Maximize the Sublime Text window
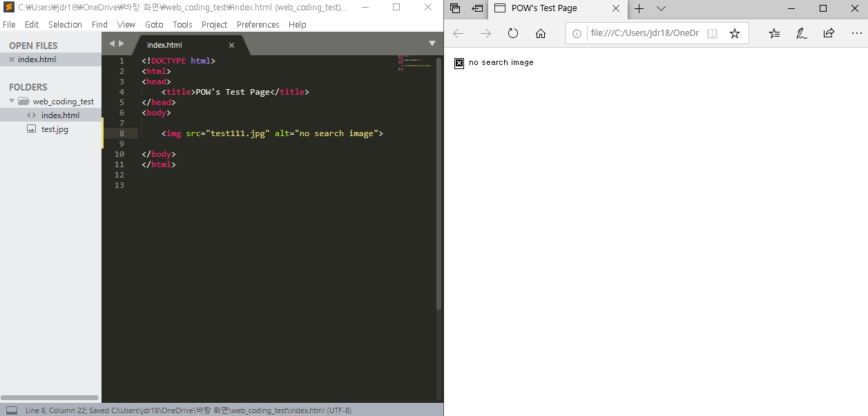868x416 pixels. click(396, 8)
